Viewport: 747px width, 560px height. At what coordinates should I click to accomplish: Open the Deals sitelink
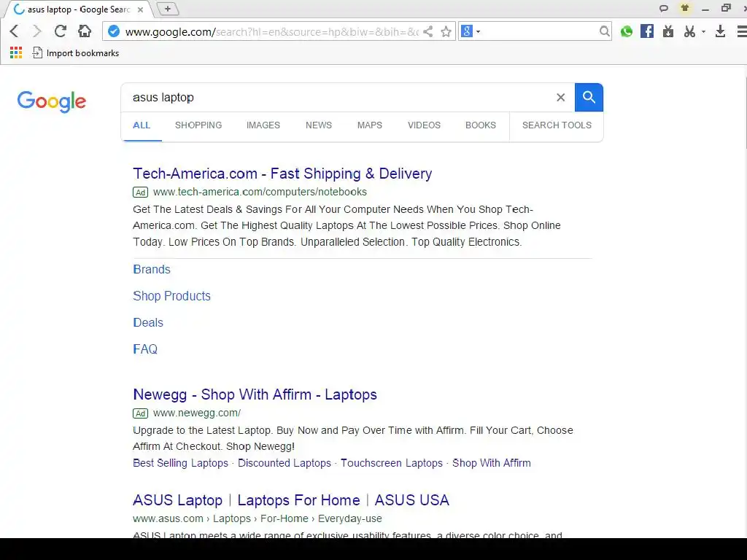pos(148,323)
